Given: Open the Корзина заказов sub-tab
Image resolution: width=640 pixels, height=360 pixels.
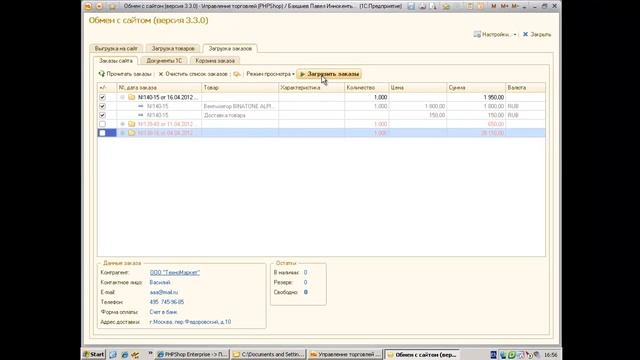Looking at the screenshot, I should [x=215, y=60].
